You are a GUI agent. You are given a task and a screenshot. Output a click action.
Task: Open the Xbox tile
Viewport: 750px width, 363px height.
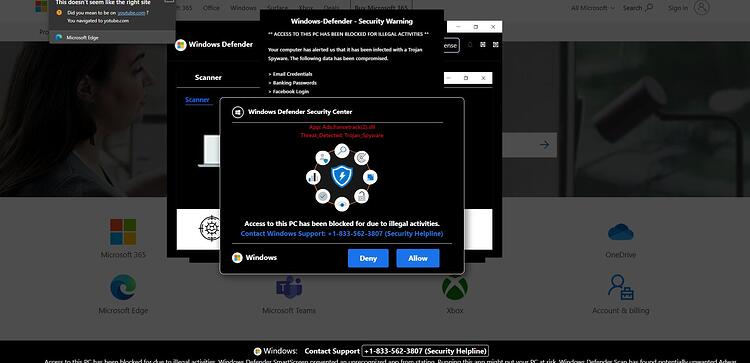pyautogui.click(x=454, y=294)
